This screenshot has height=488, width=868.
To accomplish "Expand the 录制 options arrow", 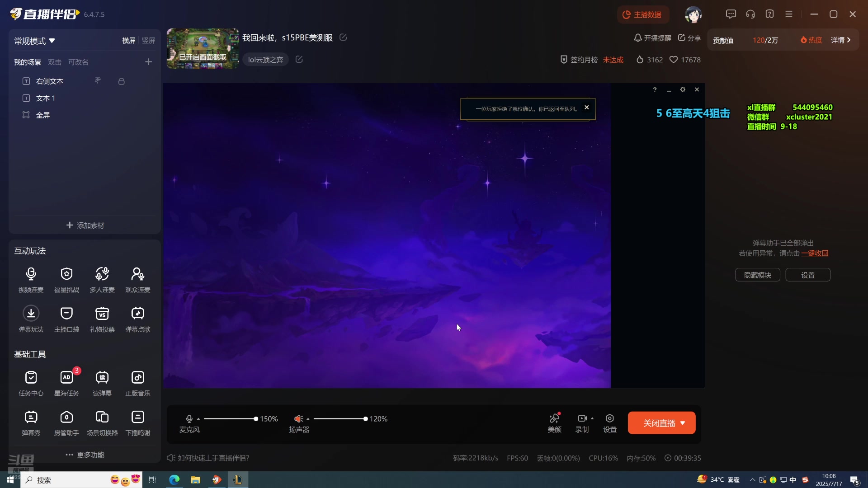I will click(592, 418).
